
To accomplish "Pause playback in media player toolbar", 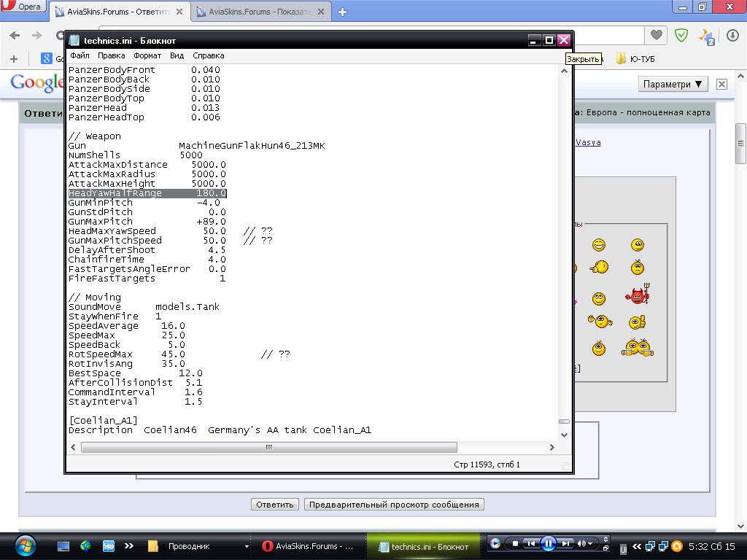I will (x=549, y=543).
